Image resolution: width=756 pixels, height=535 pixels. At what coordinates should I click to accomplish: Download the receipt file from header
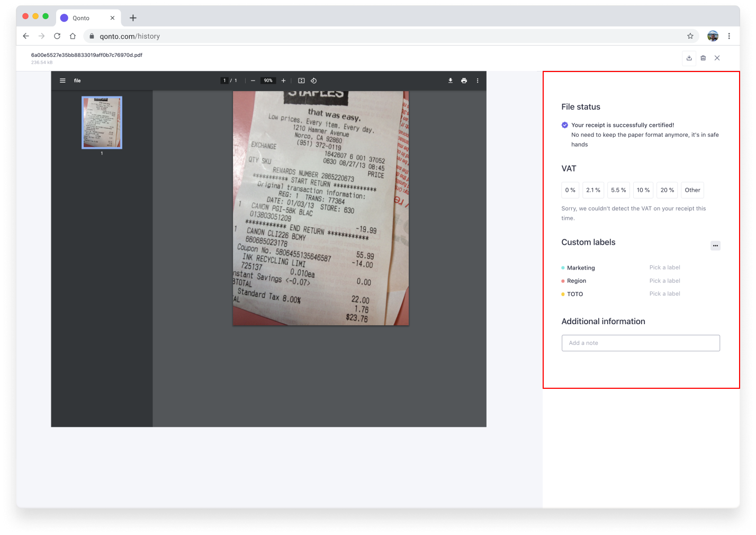(689, 58)
